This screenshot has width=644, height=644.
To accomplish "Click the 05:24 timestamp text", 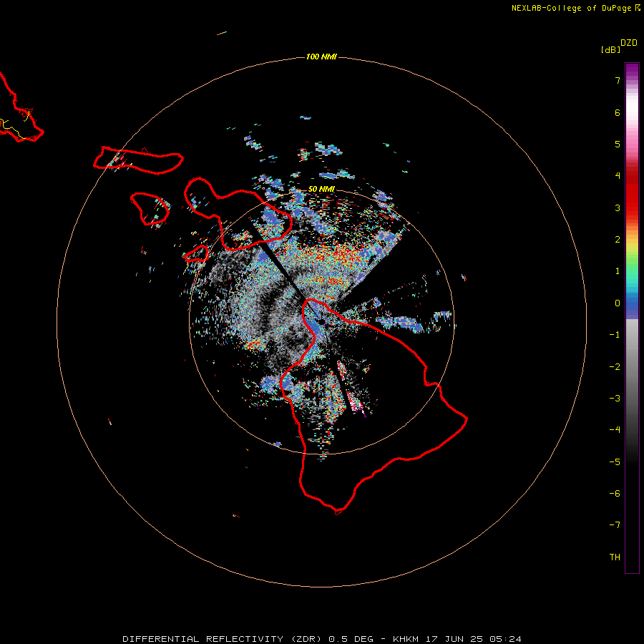I will pyautogui.click(x=506, y=639).
